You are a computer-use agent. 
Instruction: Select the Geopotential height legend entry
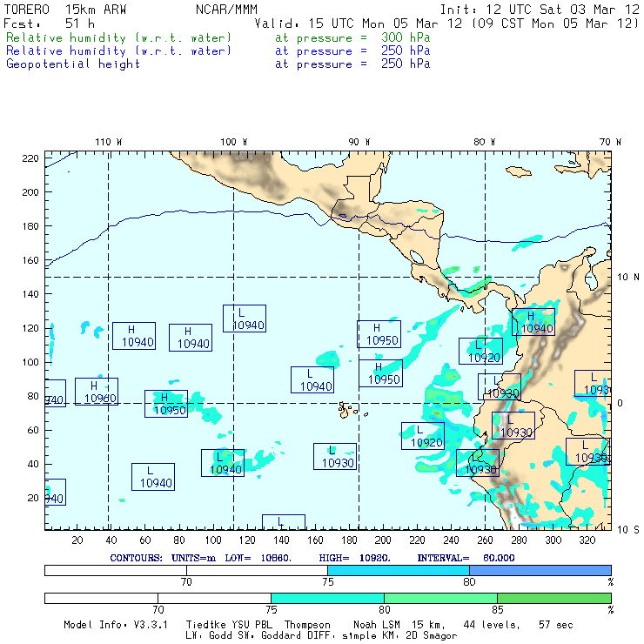(x=73, y=64)
